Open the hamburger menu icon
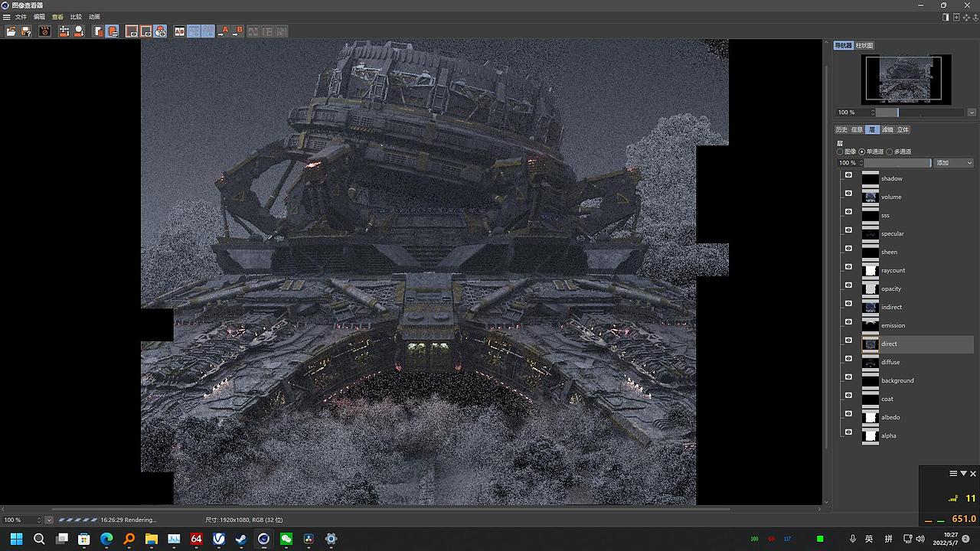The height and width of the screenshot is (551, 980). point(6,17)
